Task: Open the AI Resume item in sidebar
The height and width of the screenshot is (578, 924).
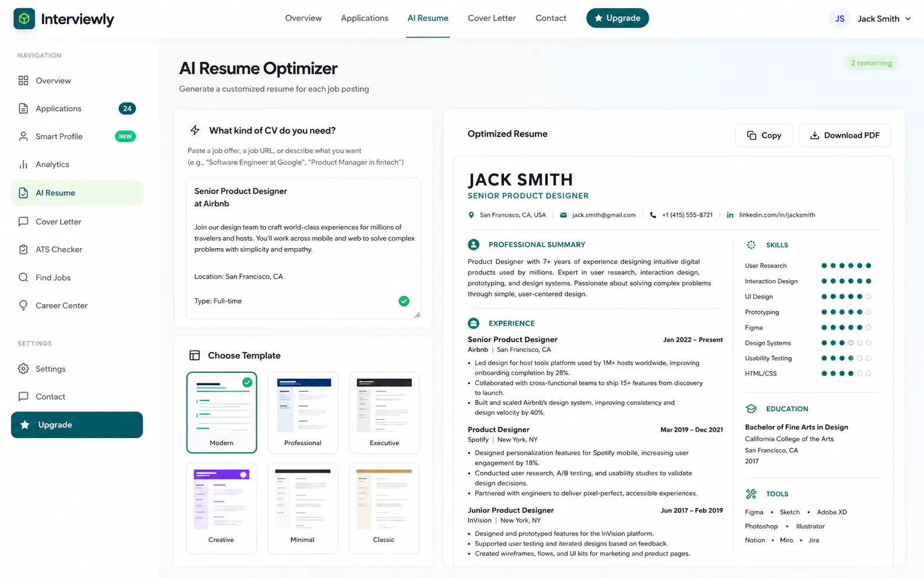Action: [77, 193]
